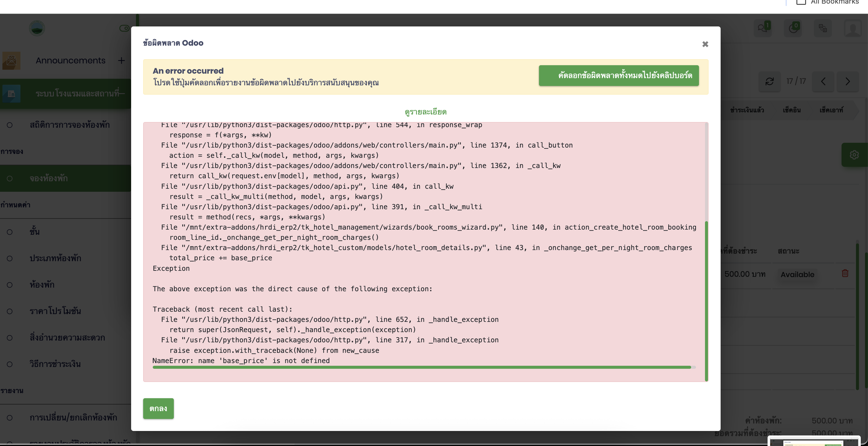Viewport: 868px width, 446px height.
Task: Click the ตกลง confirm button
Action: (x=158, y=408)
